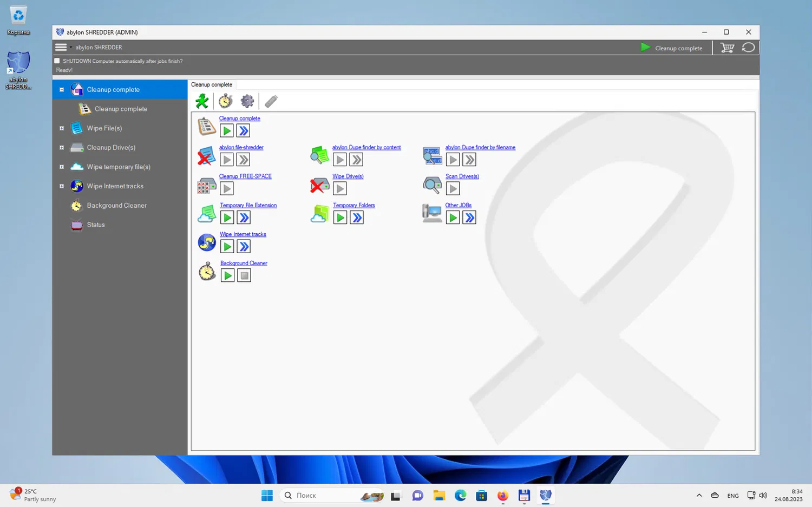
Task: Stop the Background Cleaner with the stop button
Action: (x=244, y=275)
